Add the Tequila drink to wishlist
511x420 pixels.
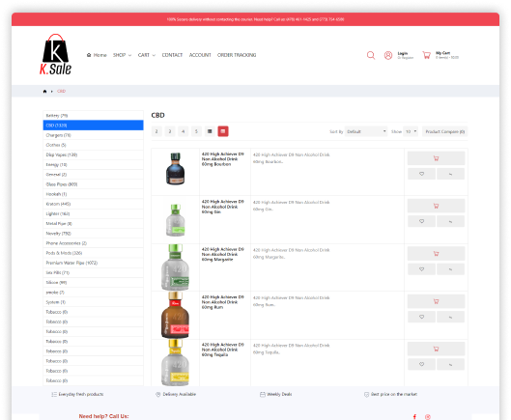421,364
